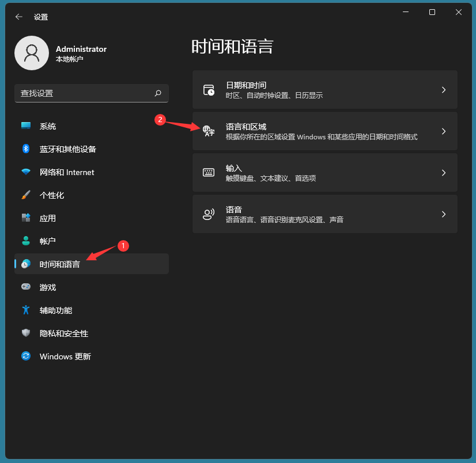Click the Bluetooth icon in sidebar
This screenshot has width=476, height=463.
26,149
